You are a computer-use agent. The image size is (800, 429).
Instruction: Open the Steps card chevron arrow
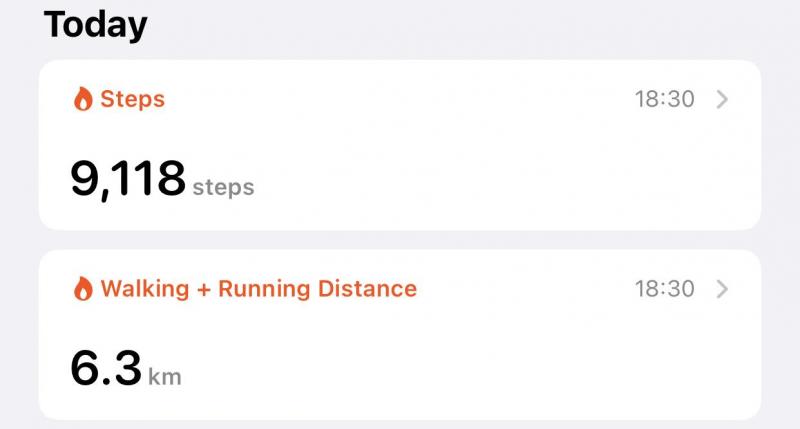[x=722, y=99]
